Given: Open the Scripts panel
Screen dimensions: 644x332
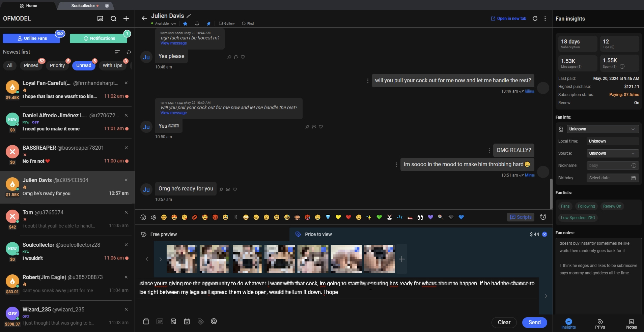Looking at the screenshot, I should (520, 217).
